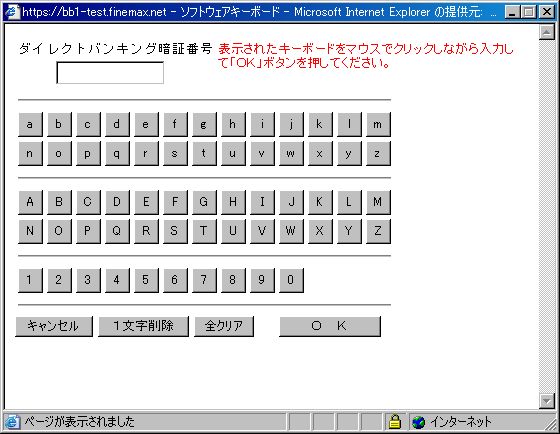
Task: Click the number 6 key
Action: pyautogui.click(x=175, y=280)
